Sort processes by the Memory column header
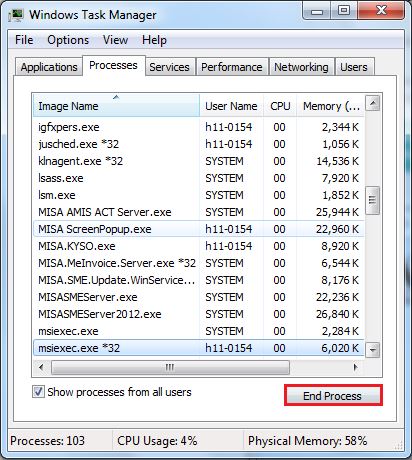The width and height of the screenshot is (412, 460). click(x=331, y=106)
